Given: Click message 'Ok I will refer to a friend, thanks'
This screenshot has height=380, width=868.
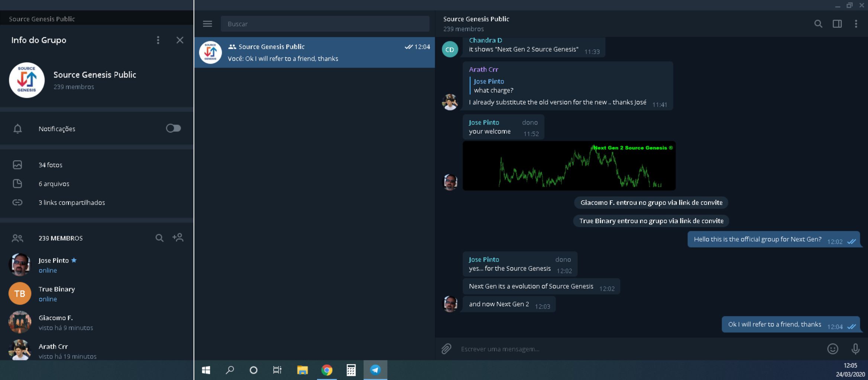Looking at the screenshot, I should [x=791, y=324].
